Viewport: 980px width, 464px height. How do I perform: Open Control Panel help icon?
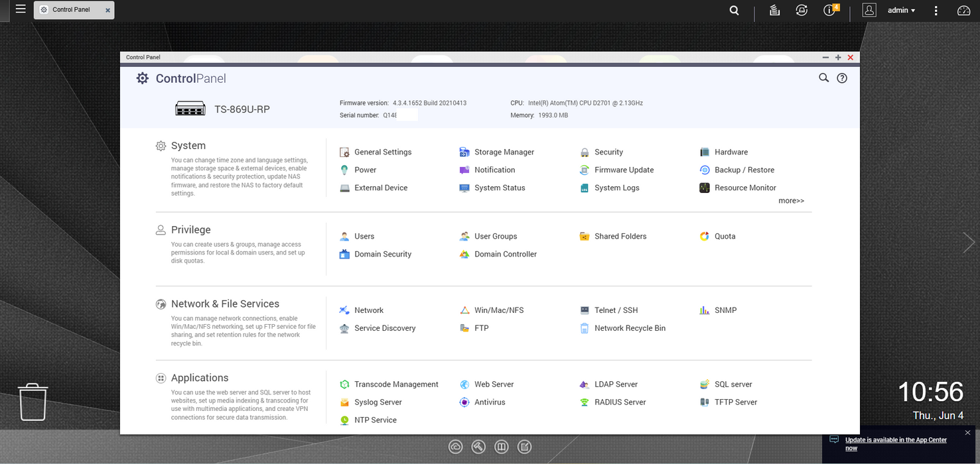(842, 78)
